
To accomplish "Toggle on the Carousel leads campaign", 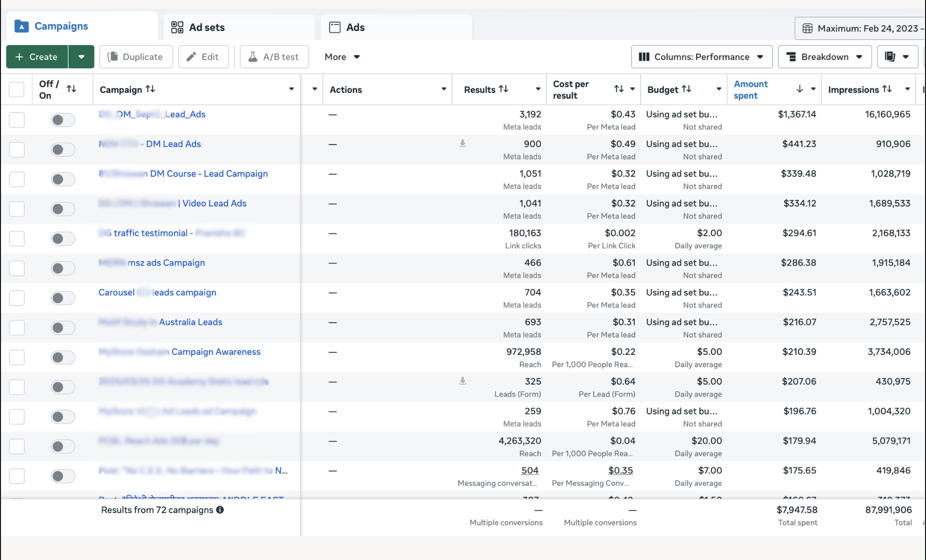I will pyautogui.click(x=62, y=298).
